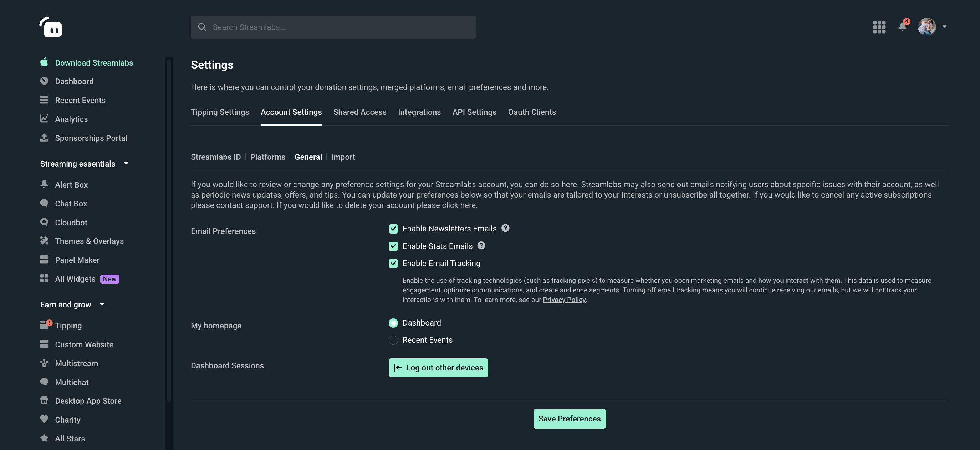
Task: Switch to the Tipping Settings tab
Action: [x=220, y=112]
